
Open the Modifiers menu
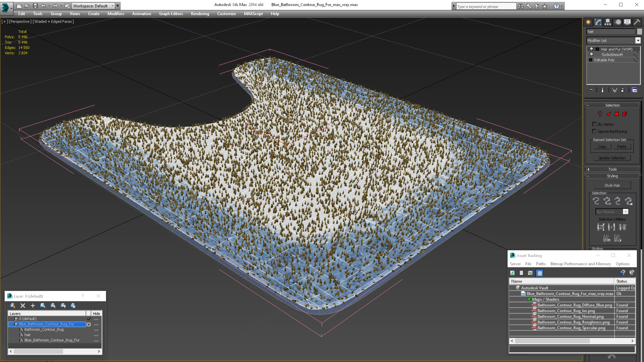(x=116, y=13)
